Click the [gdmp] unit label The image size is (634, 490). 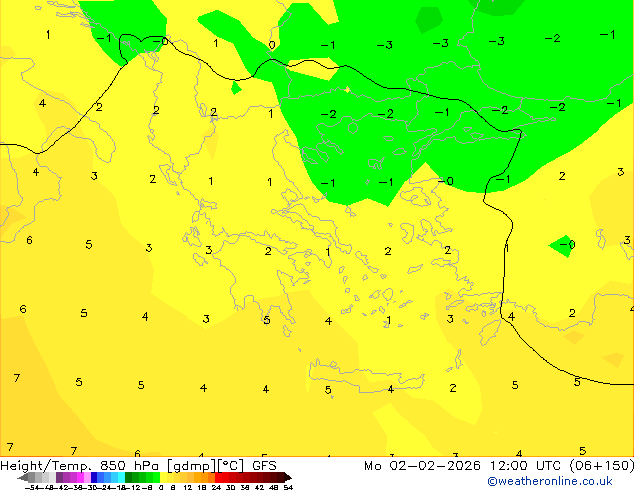(x=192, y=466)
